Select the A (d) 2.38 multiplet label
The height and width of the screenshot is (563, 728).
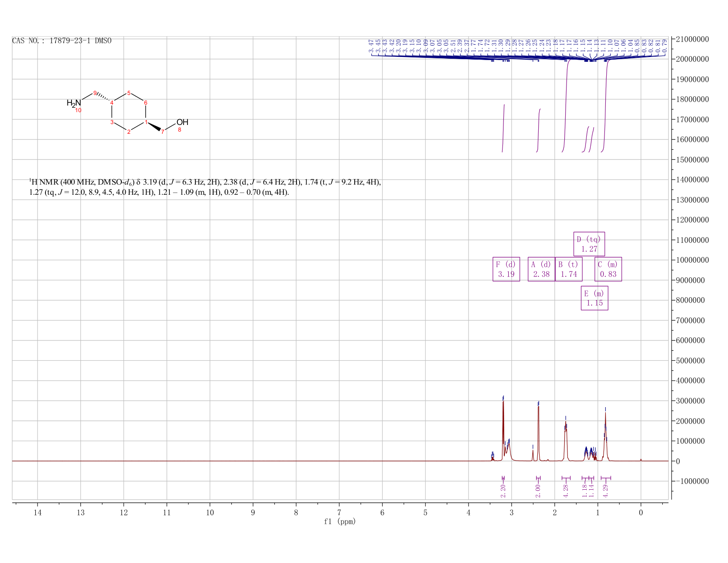click(541, 269)
